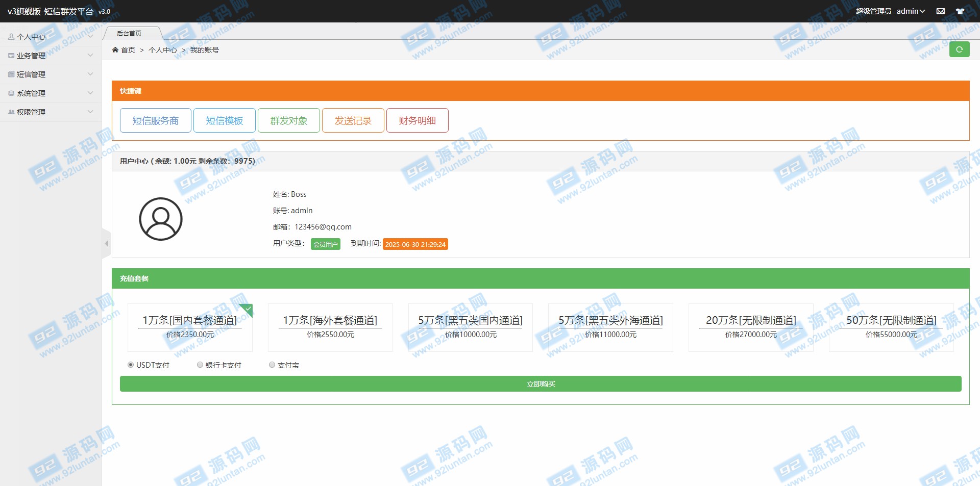Select USDT支付 payment option
The image size is (980, 486).
131,365
